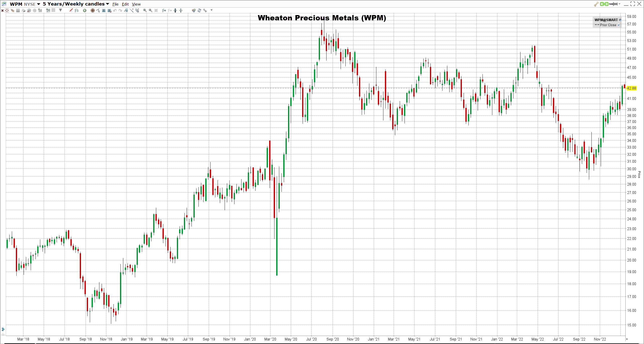
Task: Click the compress horizontal bar spacing icon
Action: click(181, 11)
